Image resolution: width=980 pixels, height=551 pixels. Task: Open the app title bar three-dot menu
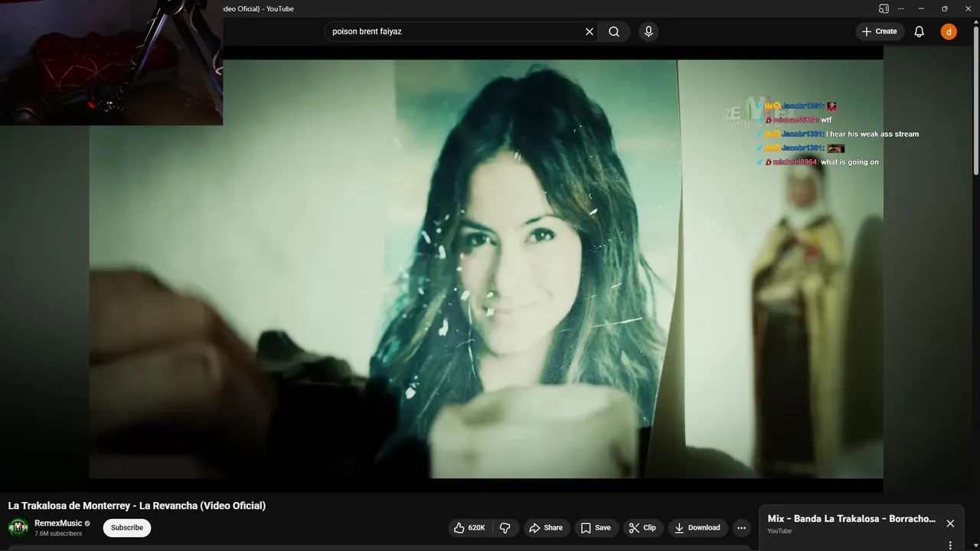[x=900, y=8]
